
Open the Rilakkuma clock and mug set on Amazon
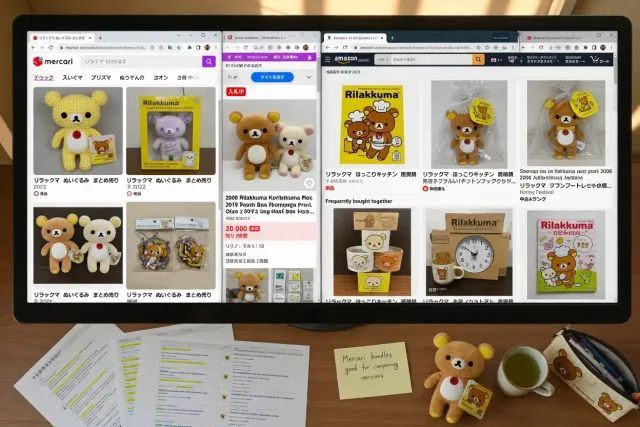point(469,253)
